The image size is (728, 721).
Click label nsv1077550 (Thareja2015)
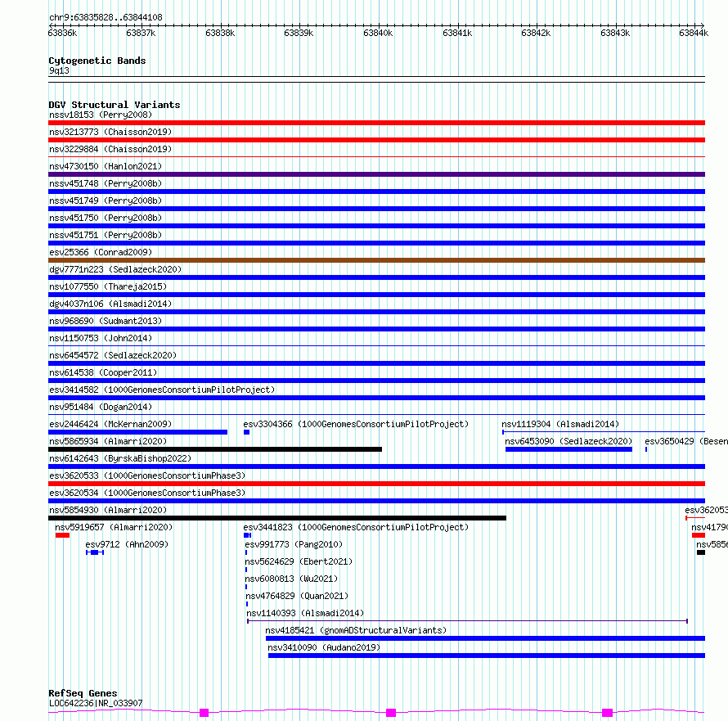pos(108,286)
